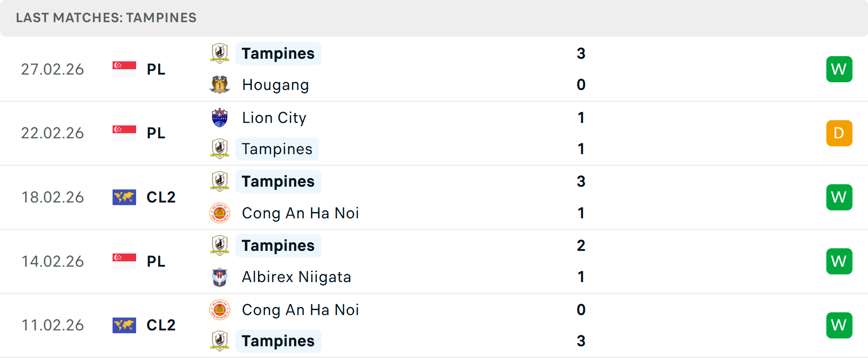This screenshot has width=868, height=358.
Task: Click the CL2 label for the 11.02.26 match
Action: [x=161, y=325]
